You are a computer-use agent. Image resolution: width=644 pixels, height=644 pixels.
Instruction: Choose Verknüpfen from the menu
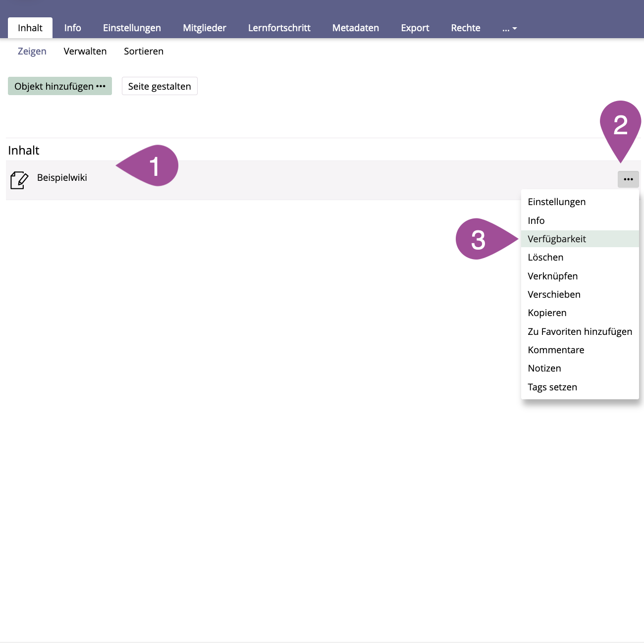552,276
